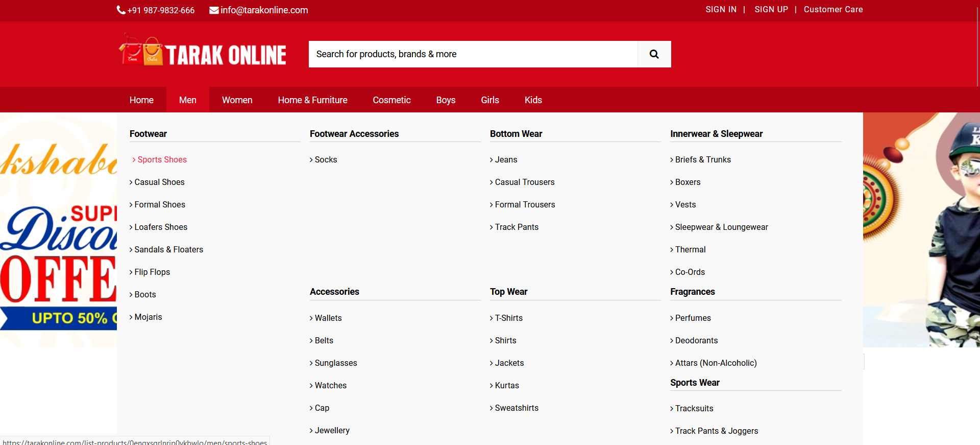
Task: Go to the Cosmetic category tab
Action: coord(391,100)
